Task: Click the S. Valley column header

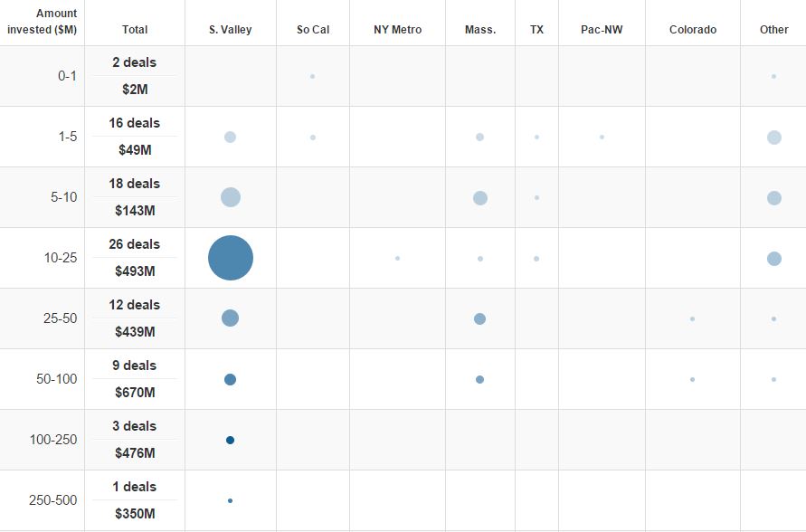Action: click(x=231, y=30)
